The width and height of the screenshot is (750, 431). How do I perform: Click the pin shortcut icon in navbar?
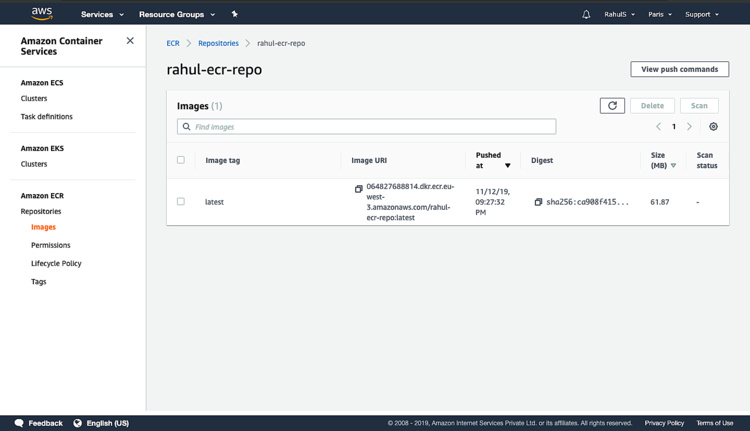[x=234, y=14]
